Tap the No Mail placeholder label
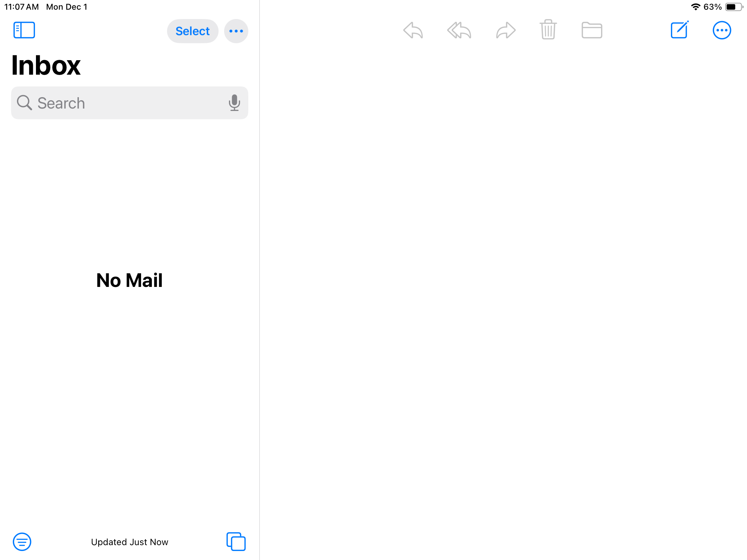Screen dimensions: 747x560 point(129,280)
